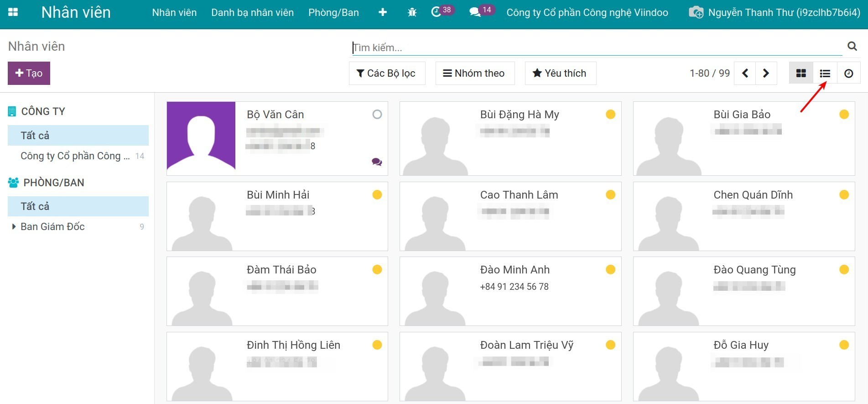Open Đào Minh Anh employee card

[510, 291]
